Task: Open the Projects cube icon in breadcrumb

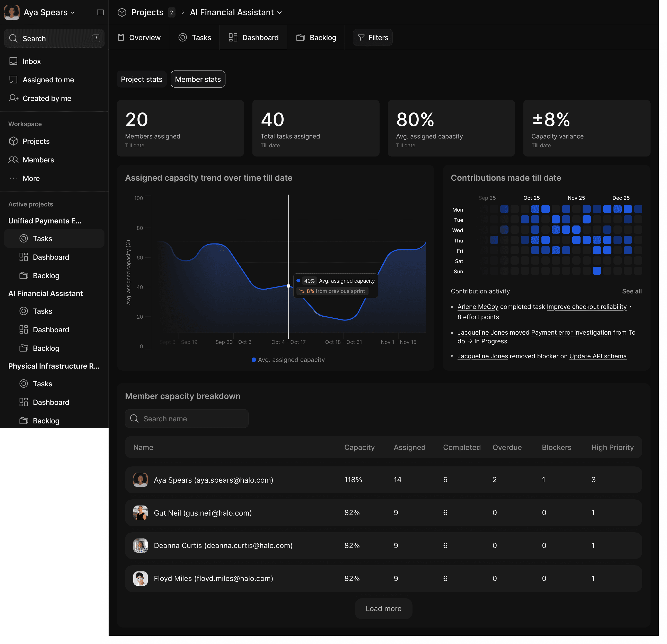Action: tap(122, 13)
